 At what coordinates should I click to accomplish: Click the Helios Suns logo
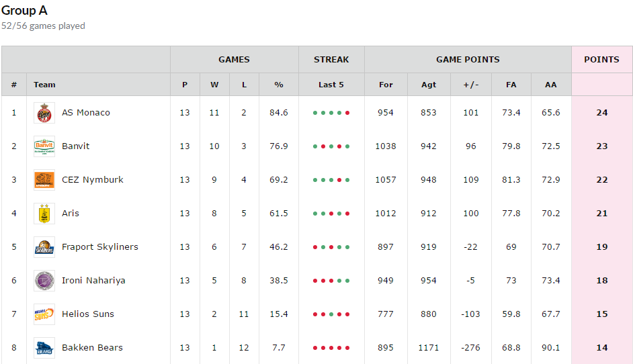pos(44,314)
